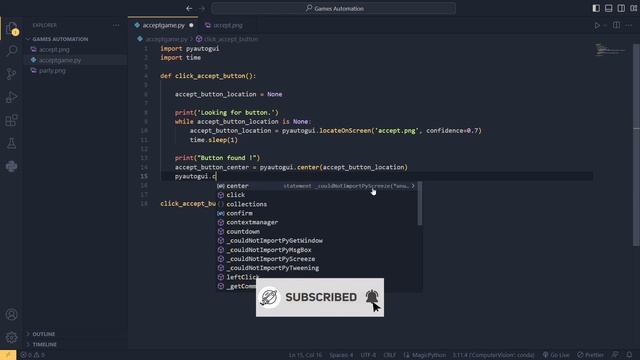Open the Python extension view in activity bar

(11, 166)
